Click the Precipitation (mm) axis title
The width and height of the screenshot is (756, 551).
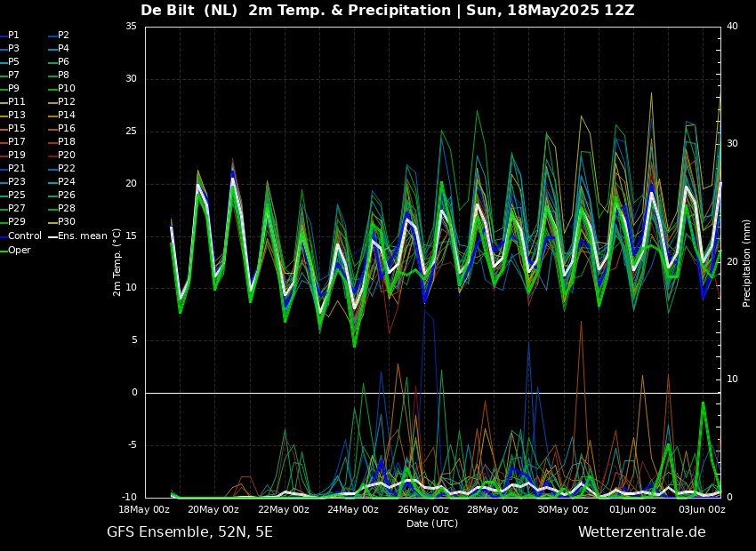[747, 262]
